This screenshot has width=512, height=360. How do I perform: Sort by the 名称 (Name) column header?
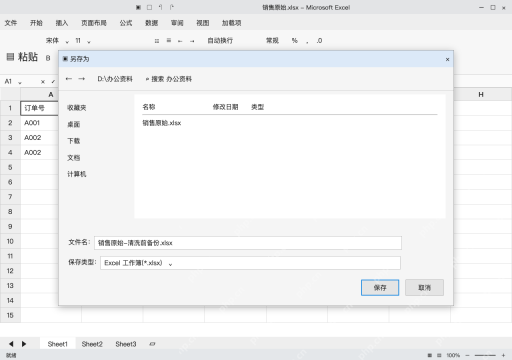pos(149,107)
